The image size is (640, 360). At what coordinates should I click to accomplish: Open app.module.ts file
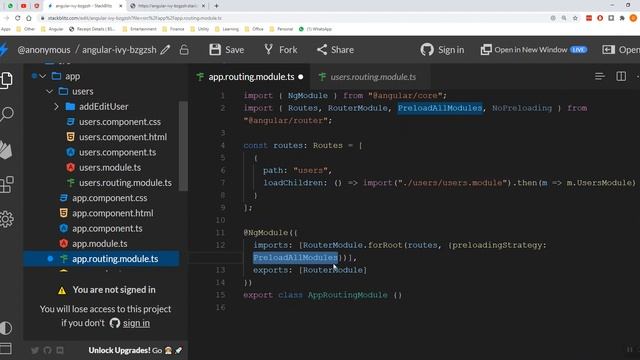pyautogui.click(x=100, y=244)
